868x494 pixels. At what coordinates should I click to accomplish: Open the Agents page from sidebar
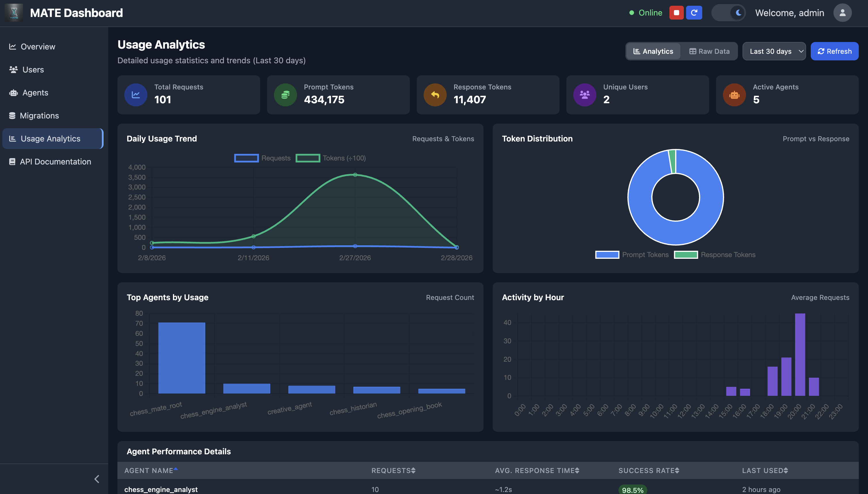pyautogui.click(x=35, y=93)
